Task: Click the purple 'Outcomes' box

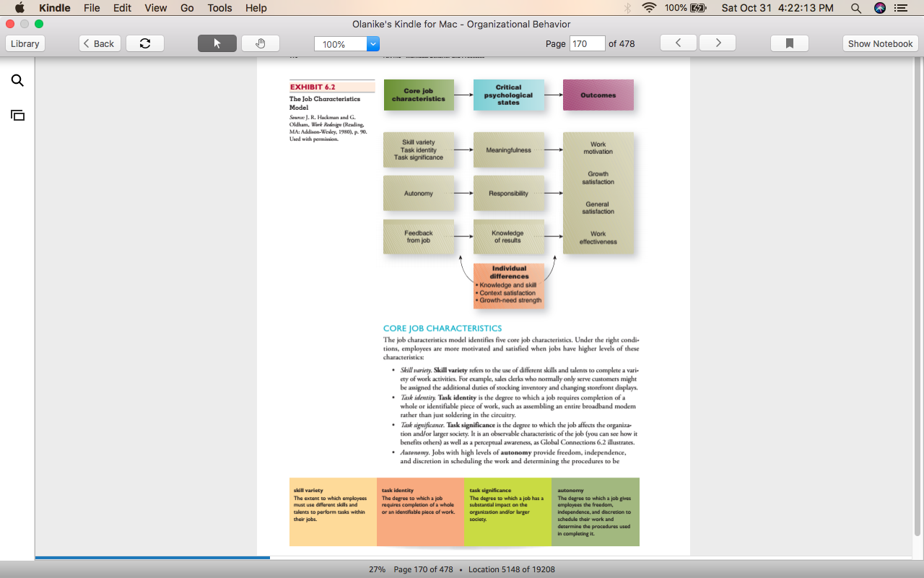Action: tap(598, 95)
